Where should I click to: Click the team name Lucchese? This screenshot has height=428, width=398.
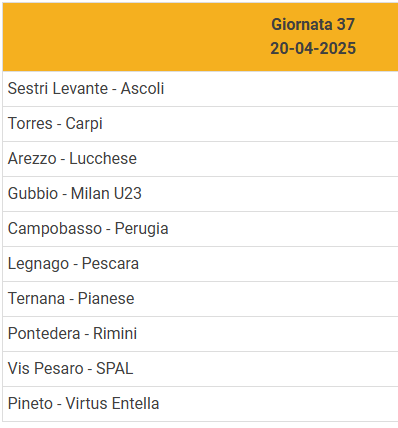tap(103, 159)
